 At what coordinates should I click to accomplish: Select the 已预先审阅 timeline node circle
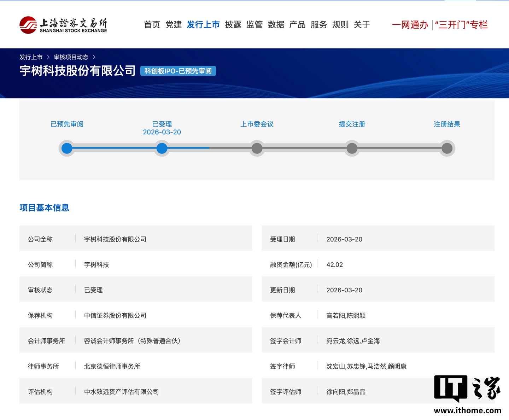coord(66,148)
